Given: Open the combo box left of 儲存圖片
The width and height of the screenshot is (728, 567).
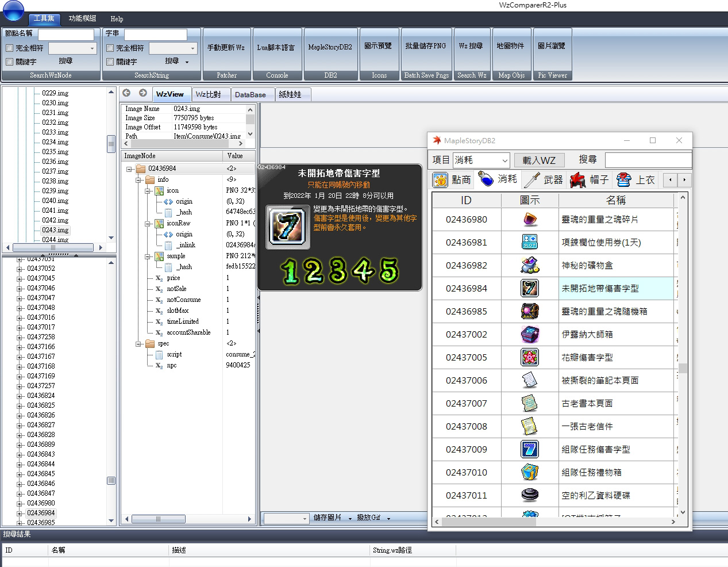Looking at the screenshot, I should point(286,518).
